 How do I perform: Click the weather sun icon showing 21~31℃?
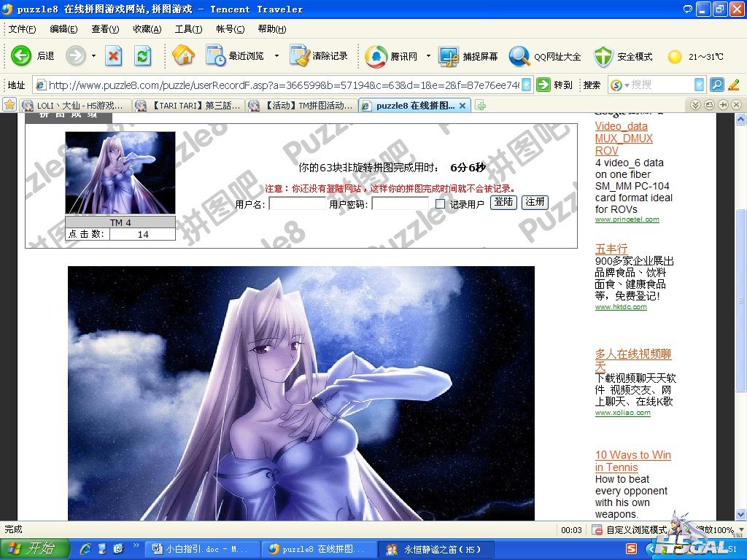click(x=675, y=57)
